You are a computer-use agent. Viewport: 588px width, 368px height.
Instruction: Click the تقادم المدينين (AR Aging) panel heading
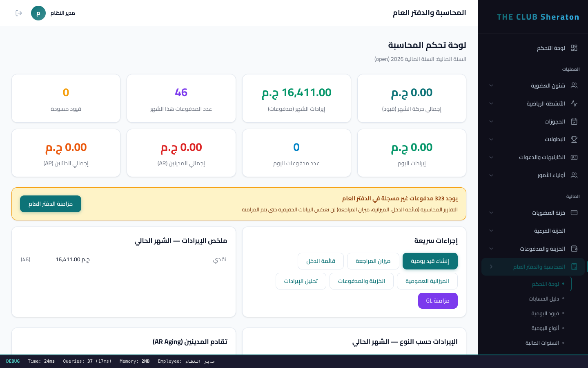pyautogui.click(x=190, y=341)
